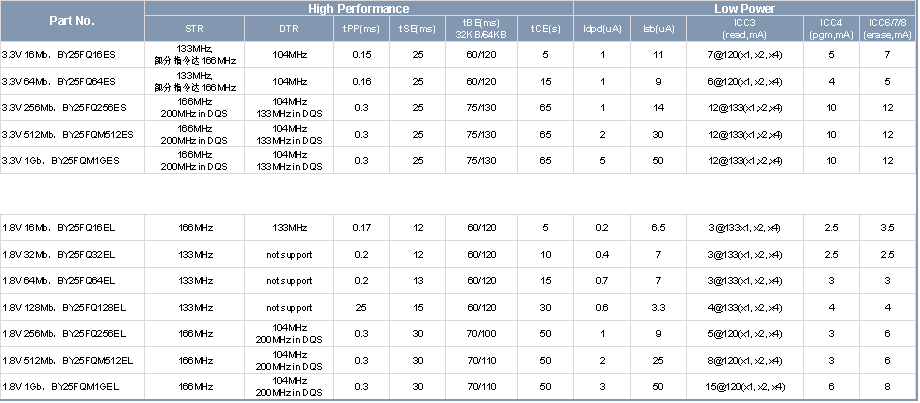Select the "Low Power" group header

744,8
